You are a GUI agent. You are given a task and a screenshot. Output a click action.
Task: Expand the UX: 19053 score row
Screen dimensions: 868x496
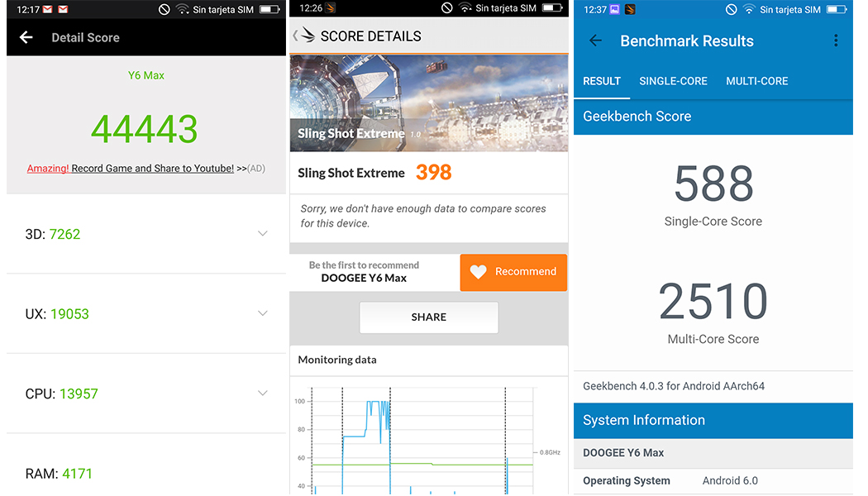coord(146,313)
